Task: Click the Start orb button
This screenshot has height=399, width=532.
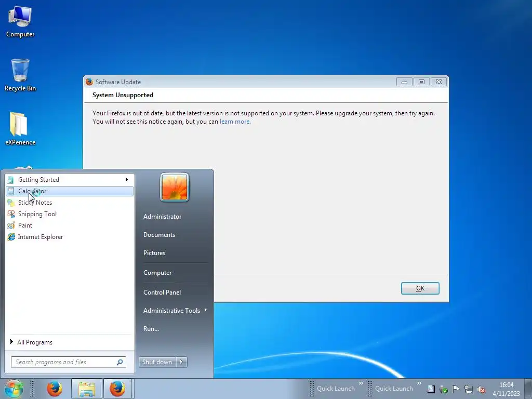Action: 14,389
